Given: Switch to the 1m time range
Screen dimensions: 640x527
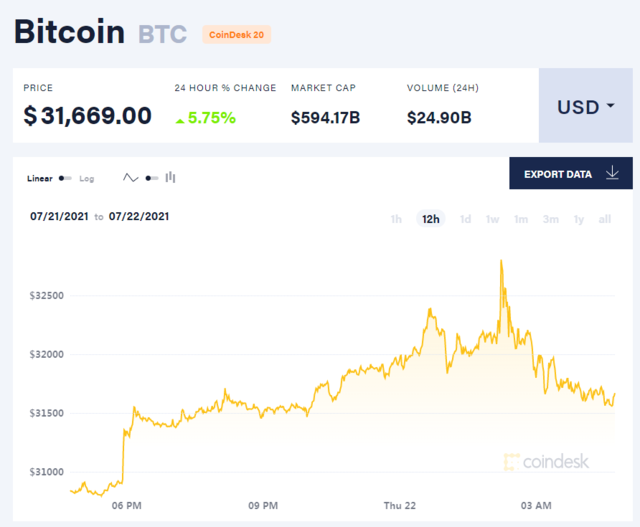Looking at the screenshot, I should (521, 219).
